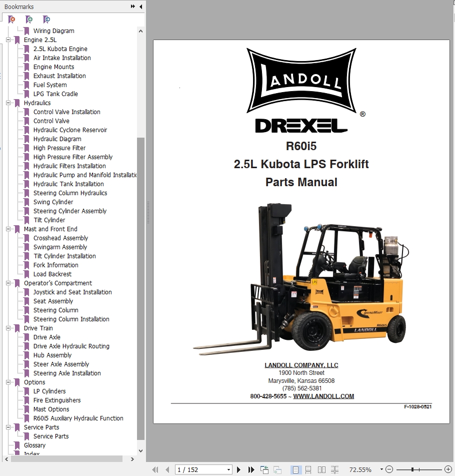The image size is (455, 476).
Task: Select two-page facing layout
Action: click(321, 469)
